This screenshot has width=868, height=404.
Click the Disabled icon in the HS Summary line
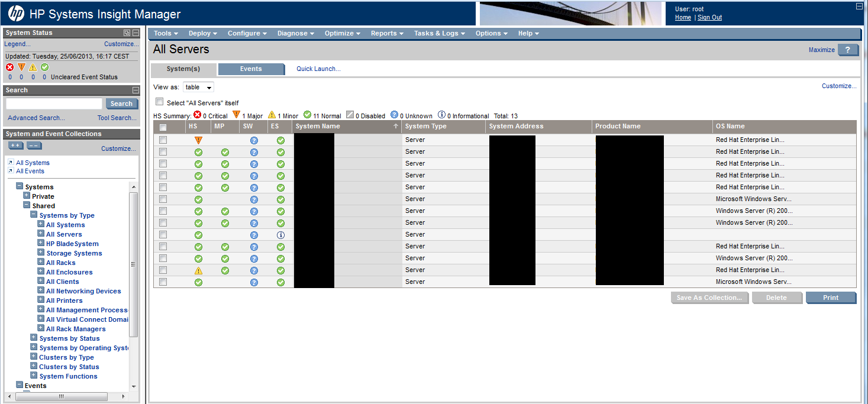[x=350, y=115]
